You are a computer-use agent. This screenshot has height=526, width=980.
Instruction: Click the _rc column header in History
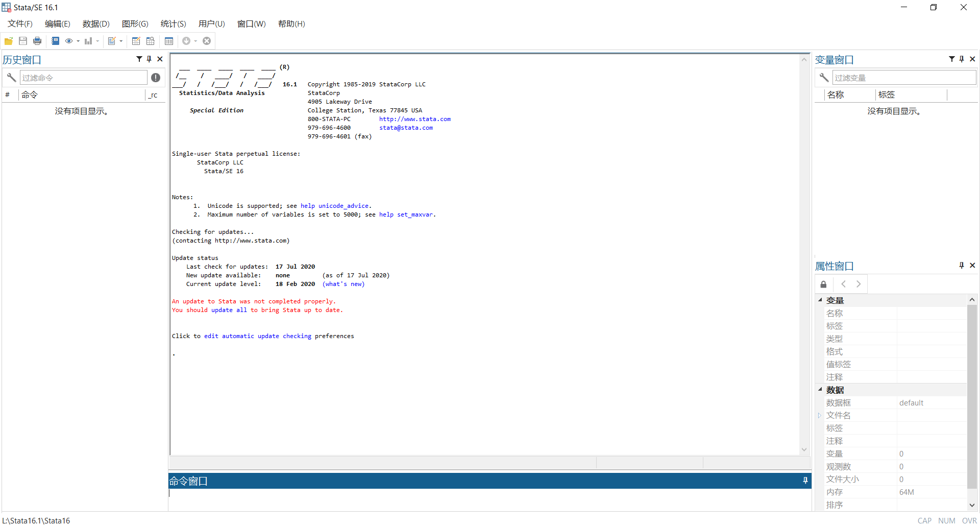click(155, 95)
